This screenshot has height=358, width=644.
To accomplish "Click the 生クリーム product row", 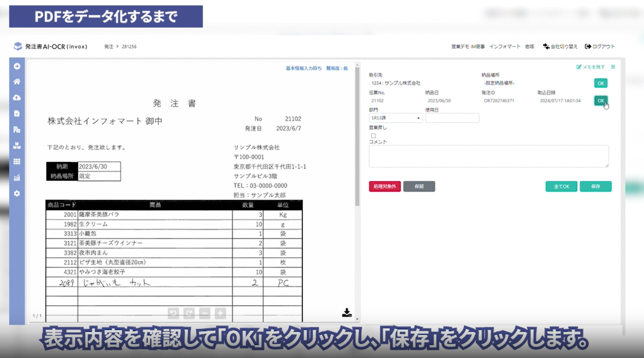I will coord(174,224).
